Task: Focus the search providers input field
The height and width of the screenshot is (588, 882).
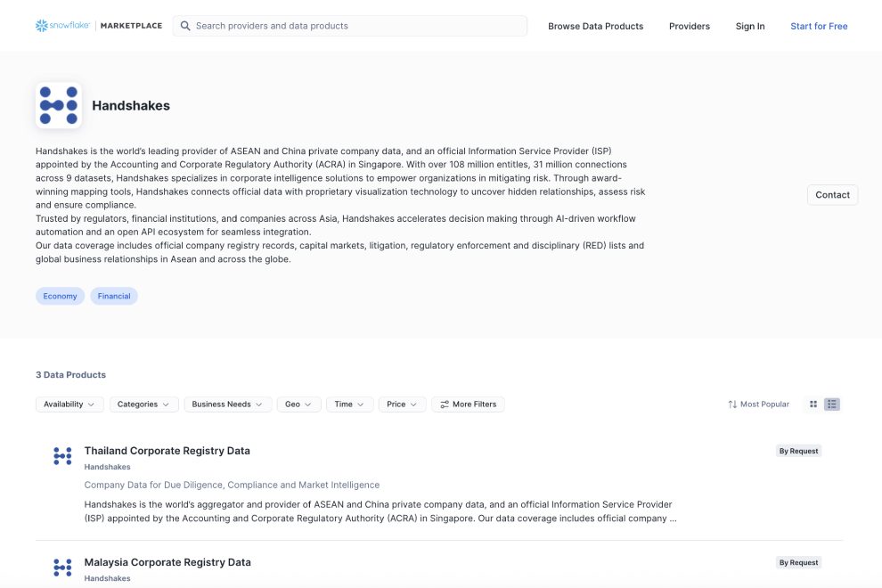Action: 356,26
